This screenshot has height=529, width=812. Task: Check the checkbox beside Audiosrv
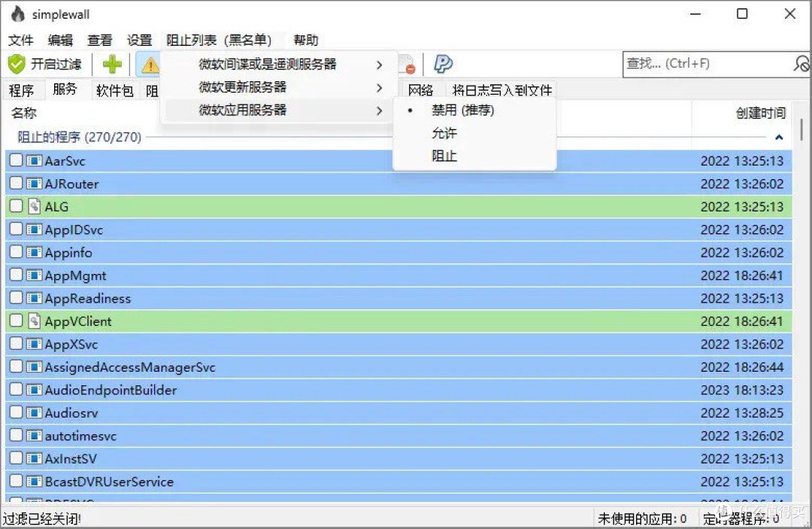pos(16,412)
